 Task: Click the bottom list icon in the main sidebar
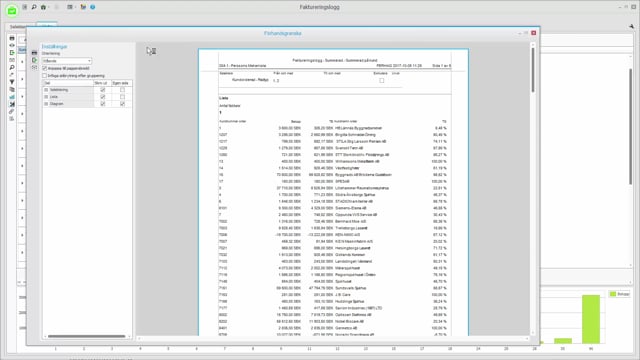click(x=12, y=119)
